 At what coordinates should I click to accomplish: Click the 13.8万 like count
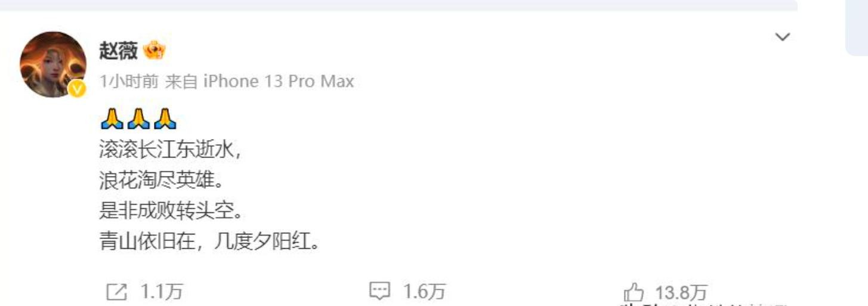click(x=681, y=293)
